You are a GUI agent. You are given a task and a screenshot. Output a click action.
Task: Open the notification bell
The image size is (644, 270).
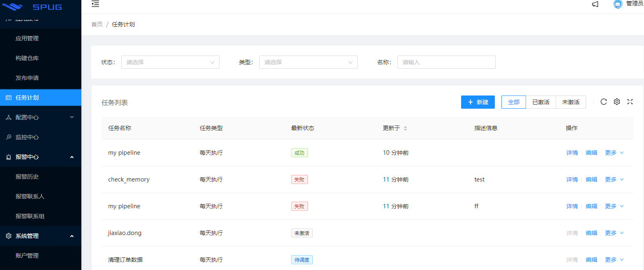(x=595, y=4)
